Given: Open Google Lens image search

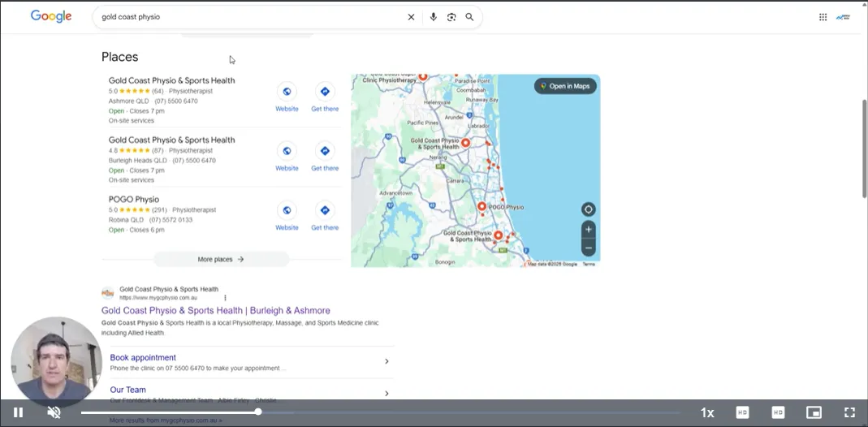Looking at the screenshot, I should coord(451,17).
